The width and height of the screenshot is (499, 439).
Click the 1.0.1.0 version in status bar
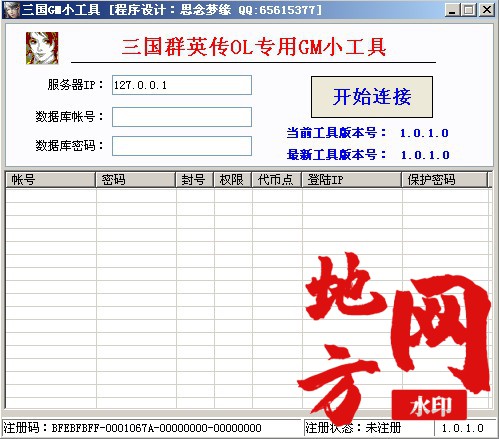click(463, 428)
